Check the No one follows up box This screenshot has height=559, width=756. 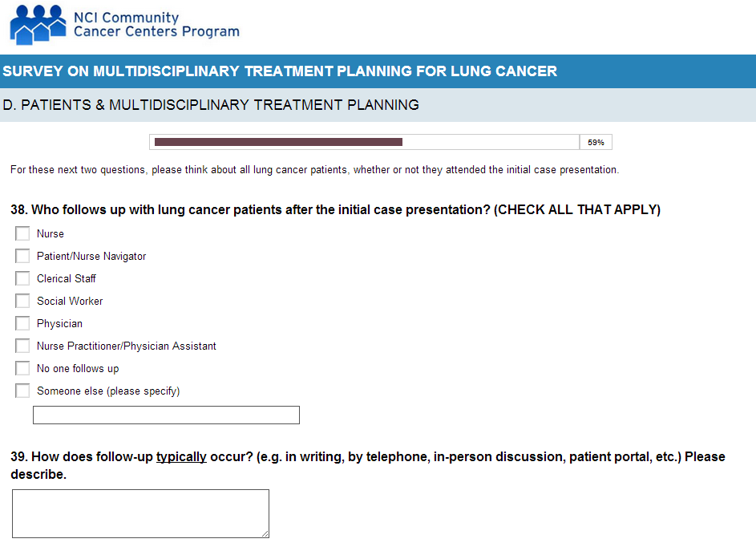coord(22,369)
